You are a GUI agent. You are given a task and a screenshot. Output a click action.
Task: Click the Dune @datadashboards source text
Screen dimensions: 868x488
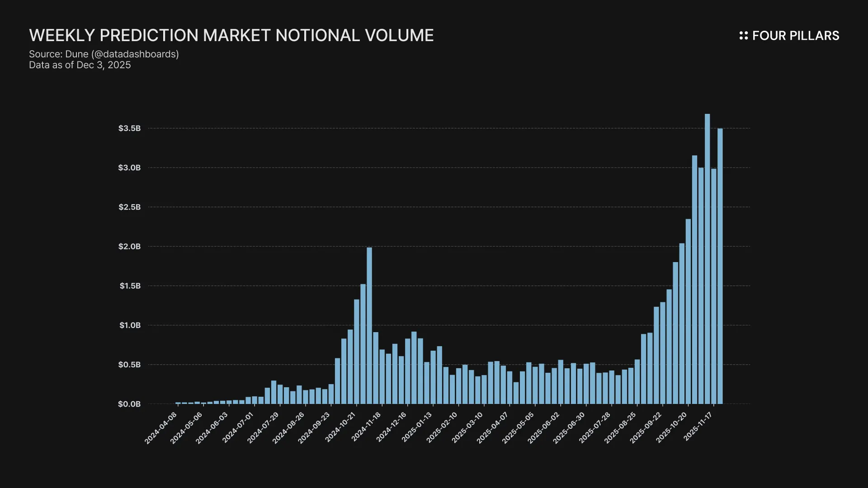pyautogui.click(x=104, y=54)
